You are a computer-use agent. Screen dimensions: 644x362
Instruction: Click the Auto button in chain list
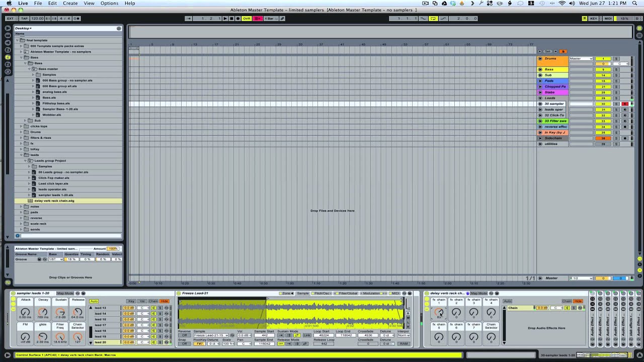pyautogui.click(x=94, y=301)
